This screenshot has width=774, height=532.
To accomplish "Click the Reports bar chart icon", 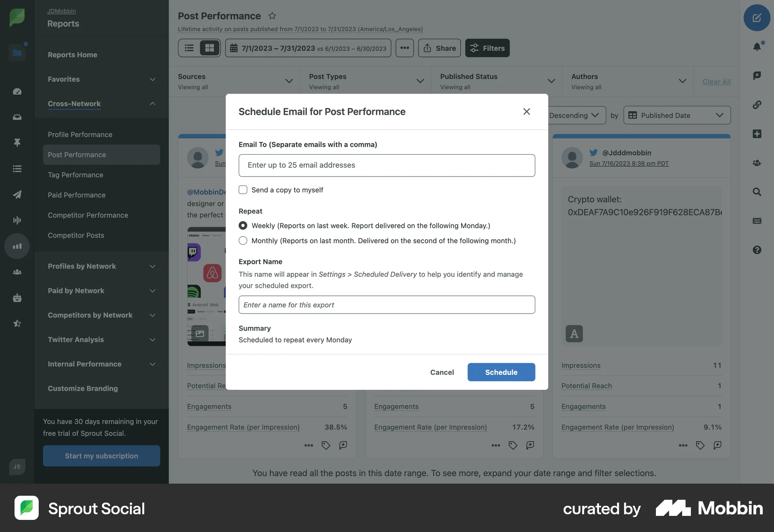I will click(17, 246).
